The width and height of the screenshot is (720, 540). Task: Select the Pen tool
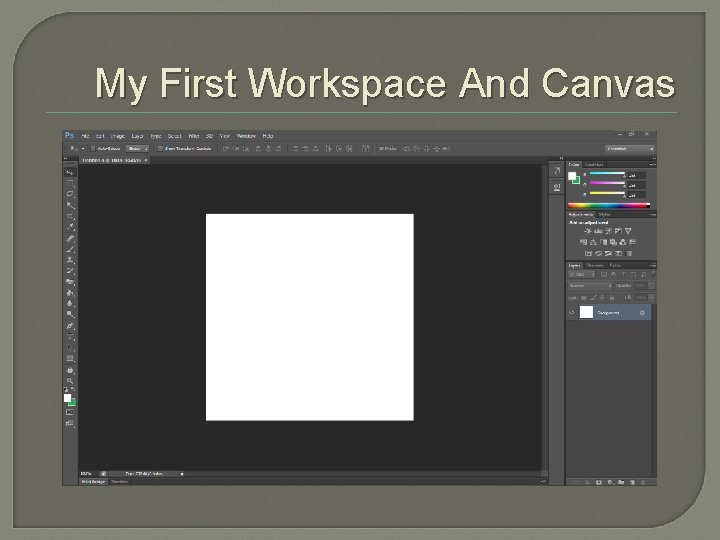click(x=70, y=326)
